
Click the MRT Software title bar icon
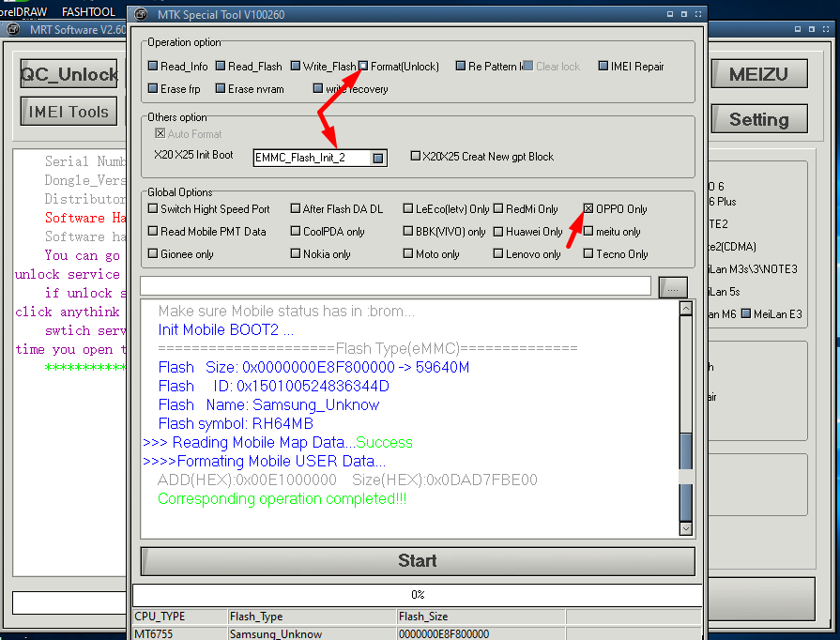click(13, 29)
